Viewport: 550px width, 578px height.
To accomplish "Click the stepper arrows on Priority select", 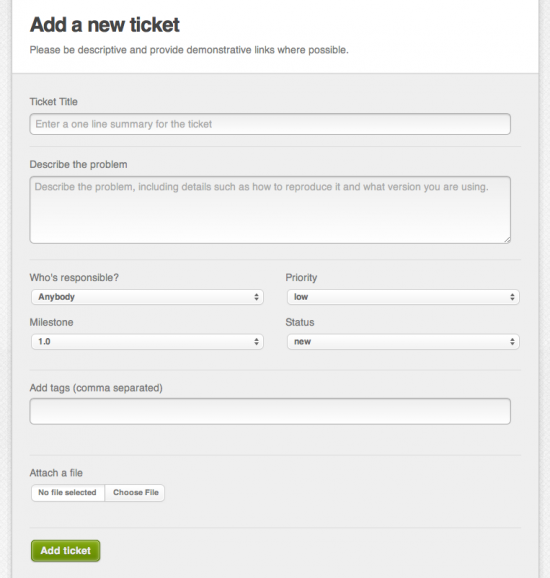I will (512, 297).
